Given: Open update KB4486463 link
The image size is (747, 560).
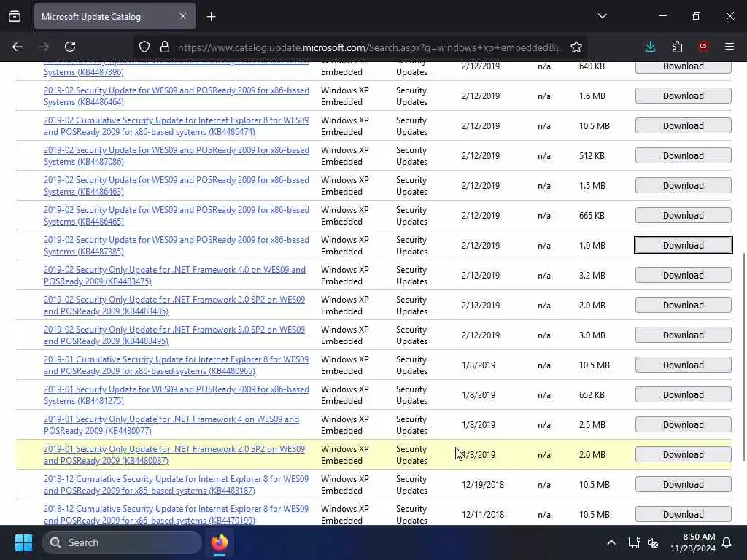Looking at the screenshot, I should [x=177, y=186].
